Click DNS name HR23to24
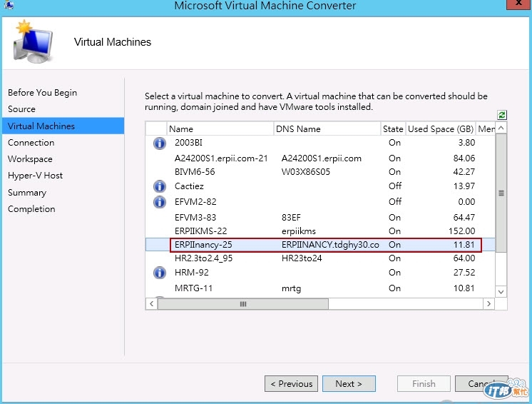This screenshot has width=532, height=404. 302,258
